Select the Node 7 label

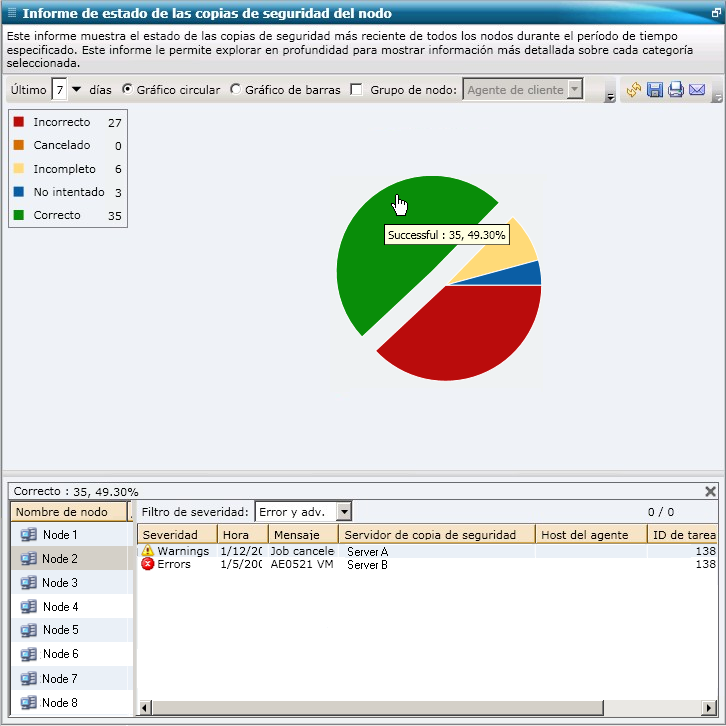point(60,679)
